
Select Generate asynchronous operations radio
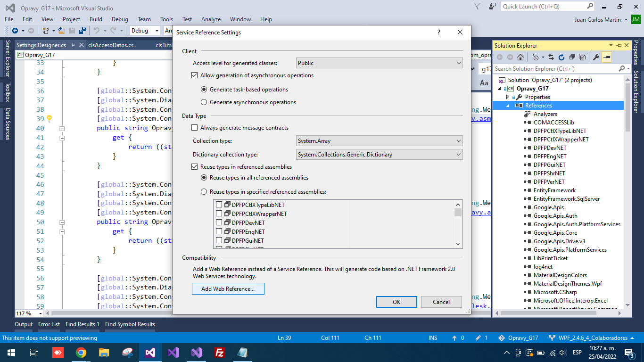(x=204, y=102)
